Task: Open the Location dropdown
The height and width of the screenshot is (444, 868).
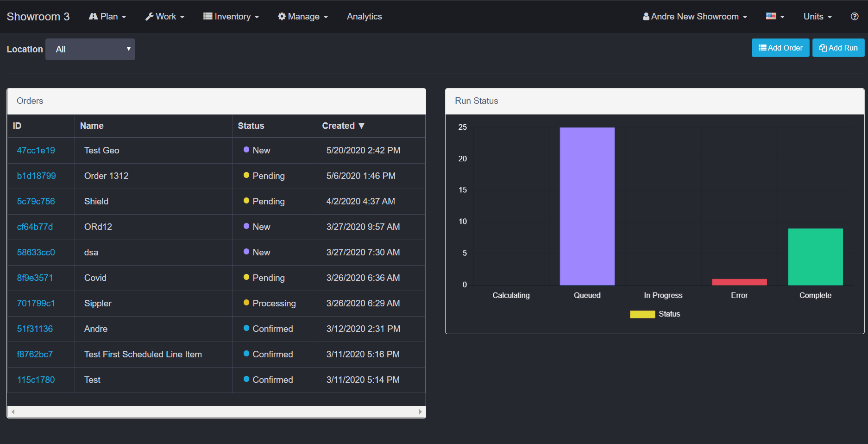Action: [90, 49]
